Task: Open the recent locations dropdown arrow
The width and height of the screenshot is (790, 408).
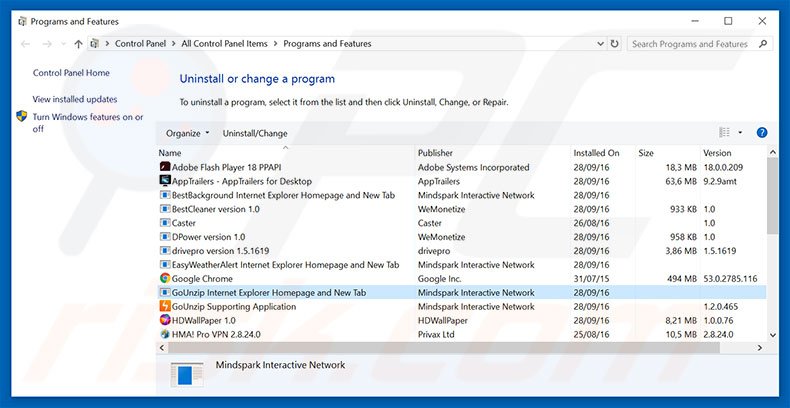Action: pyautogui.click(x=63, y=44)
